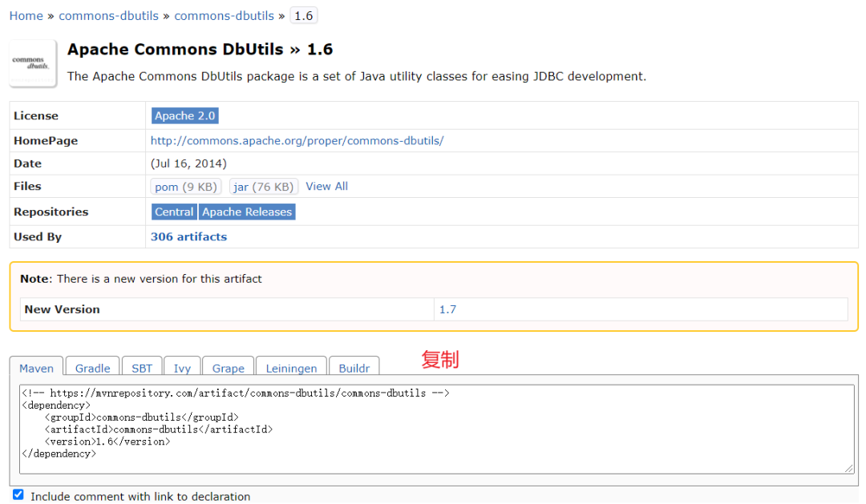Open the View All files link
866x504 pixels.
click(327, 187)
